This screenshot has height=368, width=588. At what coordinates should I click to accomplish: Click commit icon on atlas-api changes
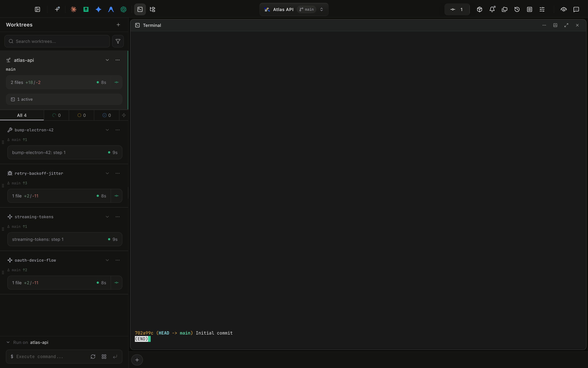pos(116,82)
